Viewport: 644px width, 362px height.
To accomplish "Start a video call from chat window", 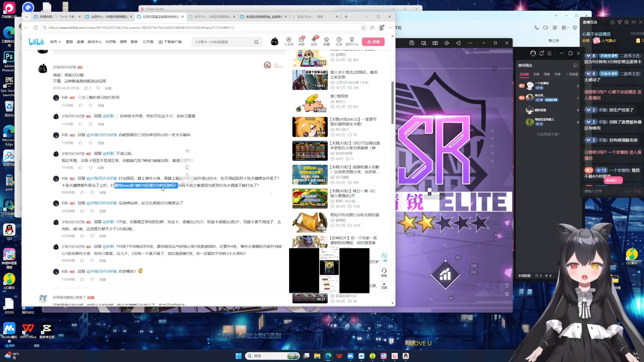I will 546,27.
